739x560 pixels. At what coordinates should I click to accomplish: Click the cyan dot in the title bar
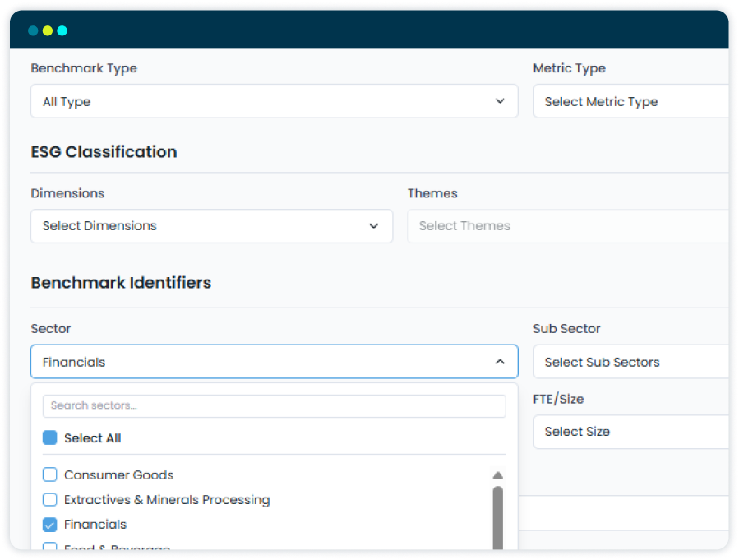tap(62, 30)
